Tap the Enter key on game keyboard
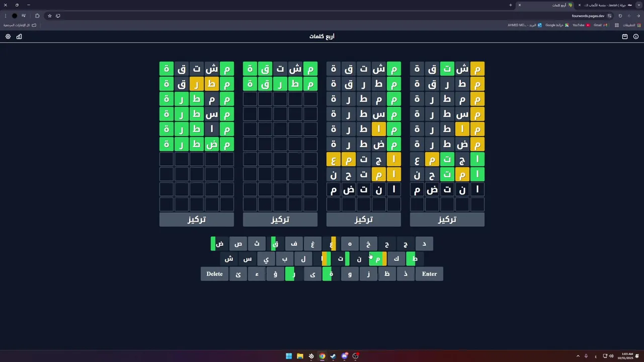Screen dimensions: 644x362 429,274
